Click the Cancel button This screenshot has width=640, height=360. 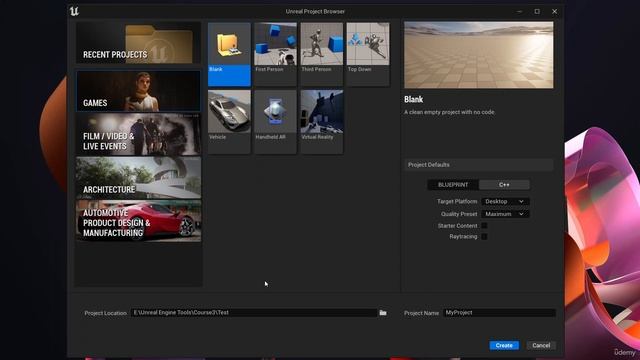(x=541, y=345)
